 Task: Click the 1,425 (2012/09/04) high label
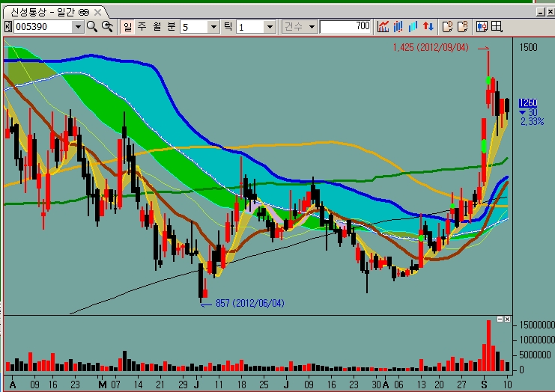coord(431,47)
